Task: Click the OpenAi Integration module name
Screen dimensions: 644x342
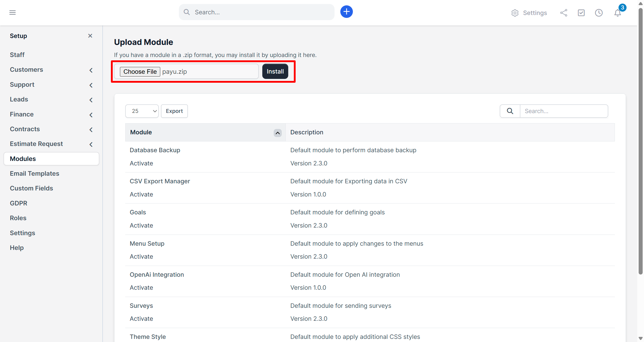Action: point(157,274)
